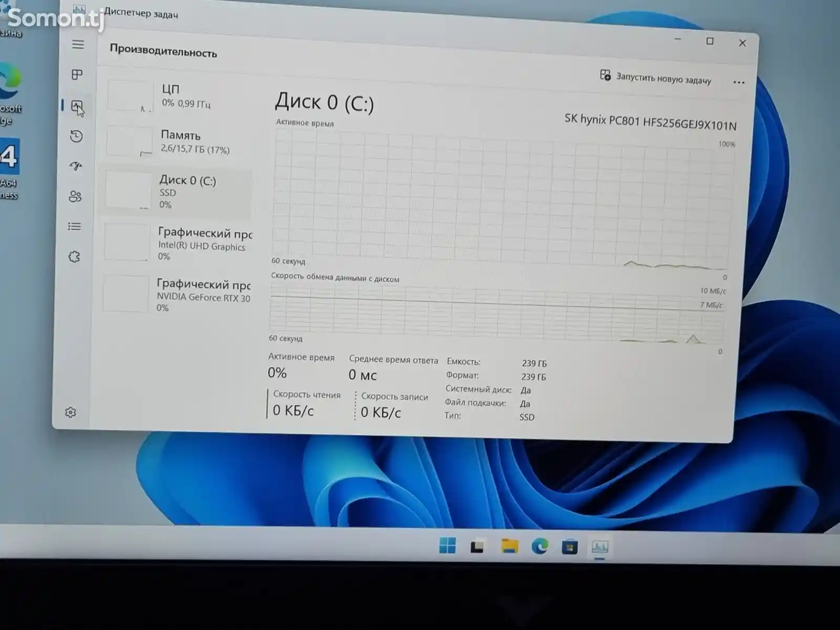Click Запустить новую задачу button
The height and width of the screenshot is (630, 840).
click(656, 78)
